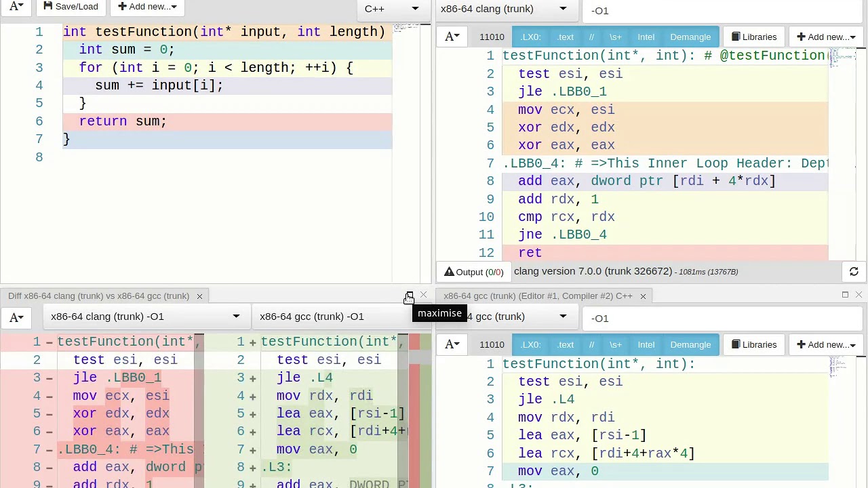Click the clang assembly minimap
The width and height of the screenshot is (868, 488).
click(x=842, y=153)
